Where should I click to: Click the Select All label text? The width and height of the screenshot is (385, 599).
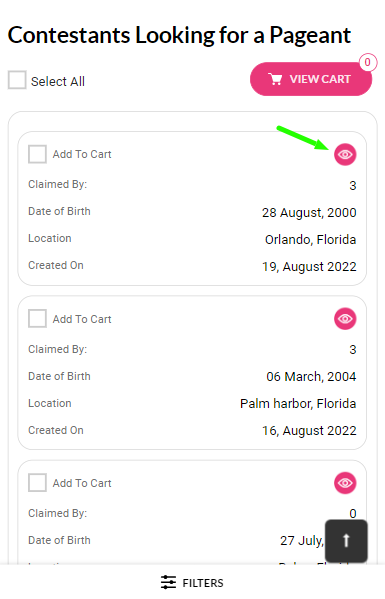(x=58, y=81)
